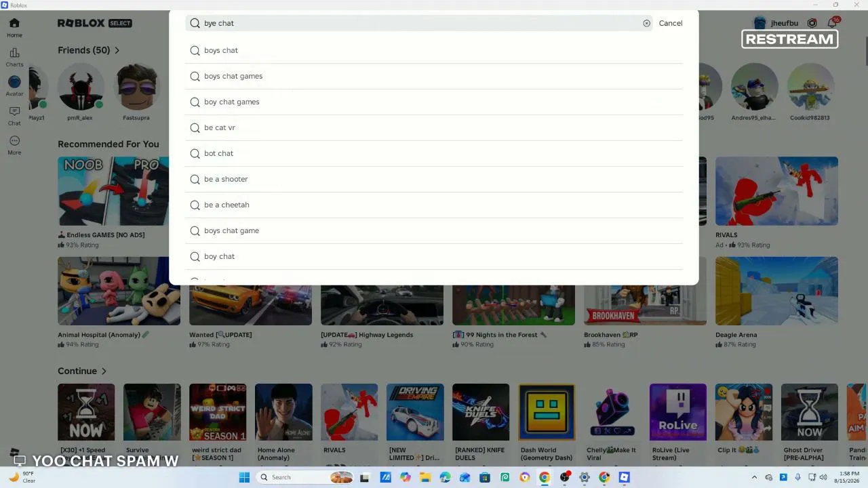Screen dimensions: 868x488
Task: Open OBS Studio from the taskbar
Action: click(564, 477)
